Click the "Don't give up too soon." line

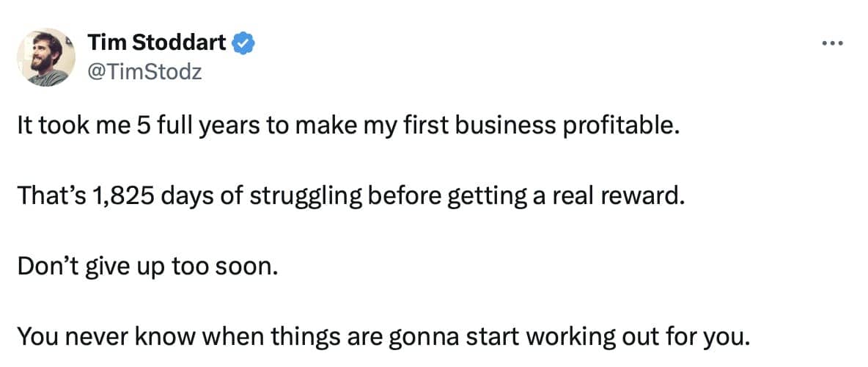(148, 266)
